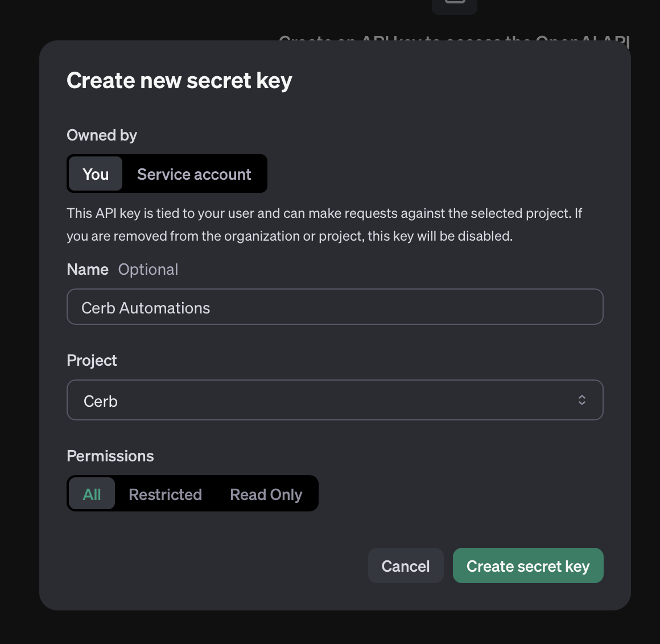Click the Cancel button
This screenshot has width=660, height=644.
point(406,565)
